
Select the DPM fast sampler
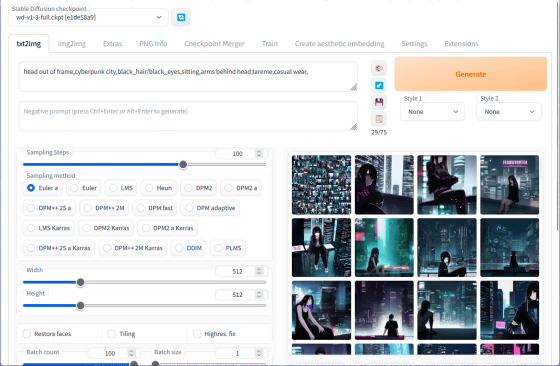click(x=155, y=208)
